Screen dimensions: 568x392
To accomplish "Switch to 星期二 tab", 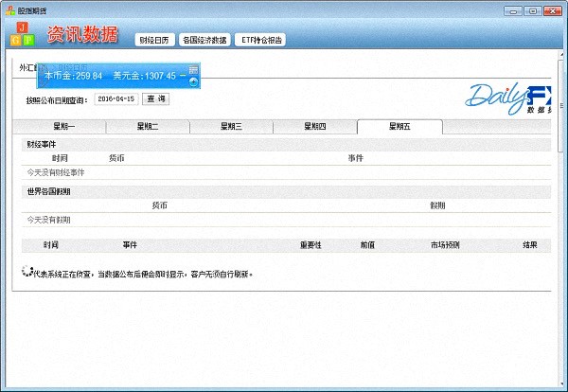I will point(148,127).
